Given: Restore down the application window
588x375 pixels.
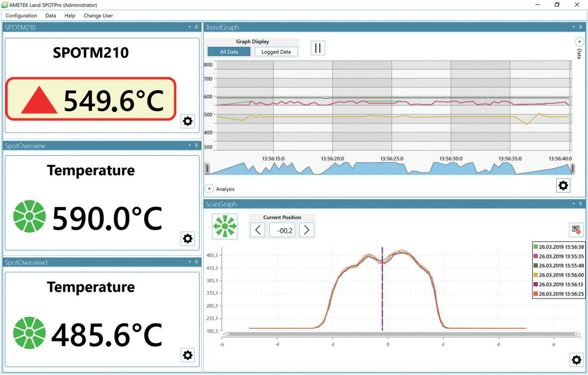Looking at the screenshot, I should pyautogui.click(x=557, y=5).
